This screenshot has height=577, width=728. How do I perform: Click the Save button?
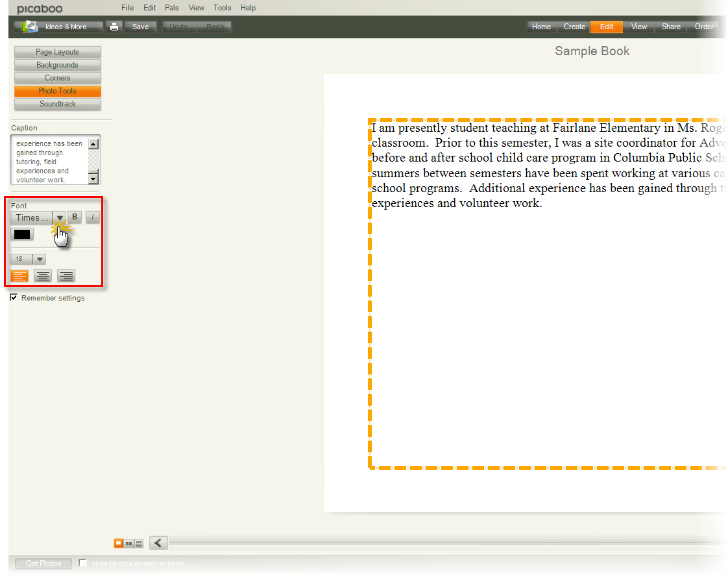[140, 27]
